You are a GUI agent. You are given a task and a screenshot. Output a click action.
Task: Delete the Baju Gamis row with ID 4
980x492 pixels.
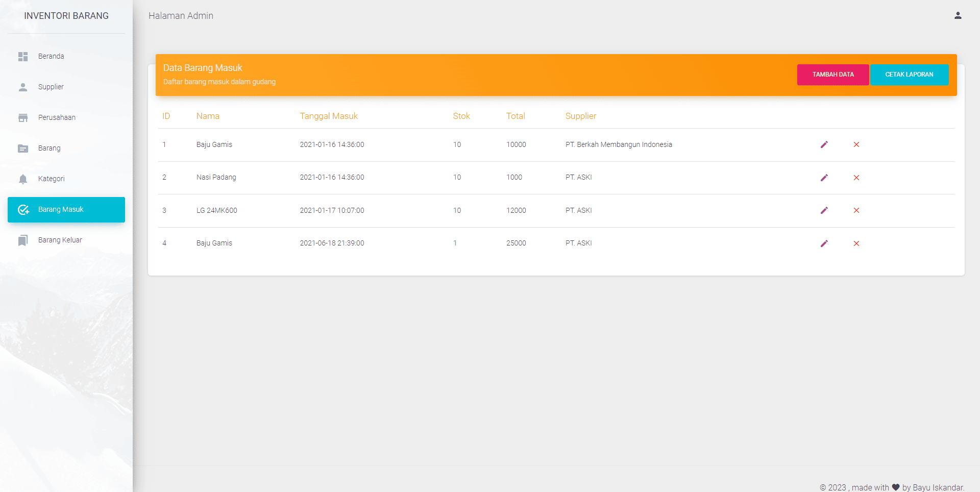856,243
